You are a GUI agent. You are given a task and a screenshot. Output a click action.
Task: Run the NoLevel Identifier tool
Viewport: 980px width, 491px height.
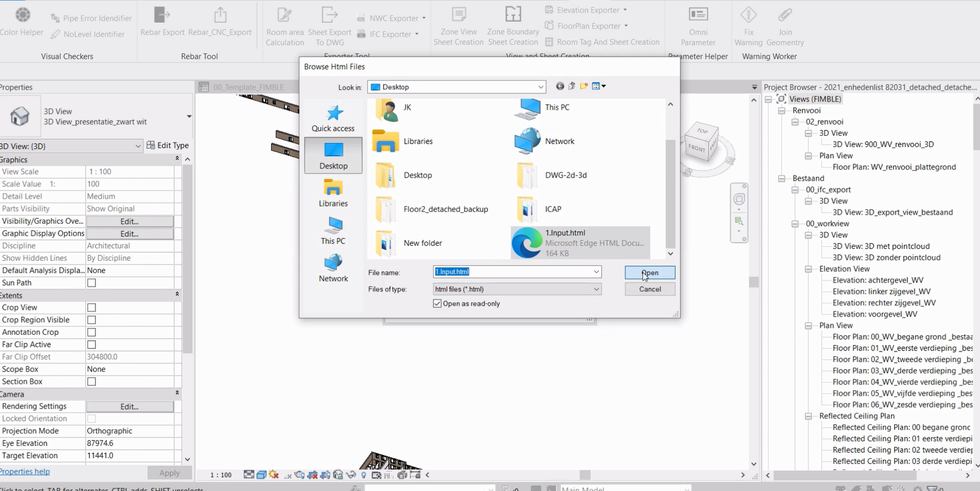[x=88, y=34]
